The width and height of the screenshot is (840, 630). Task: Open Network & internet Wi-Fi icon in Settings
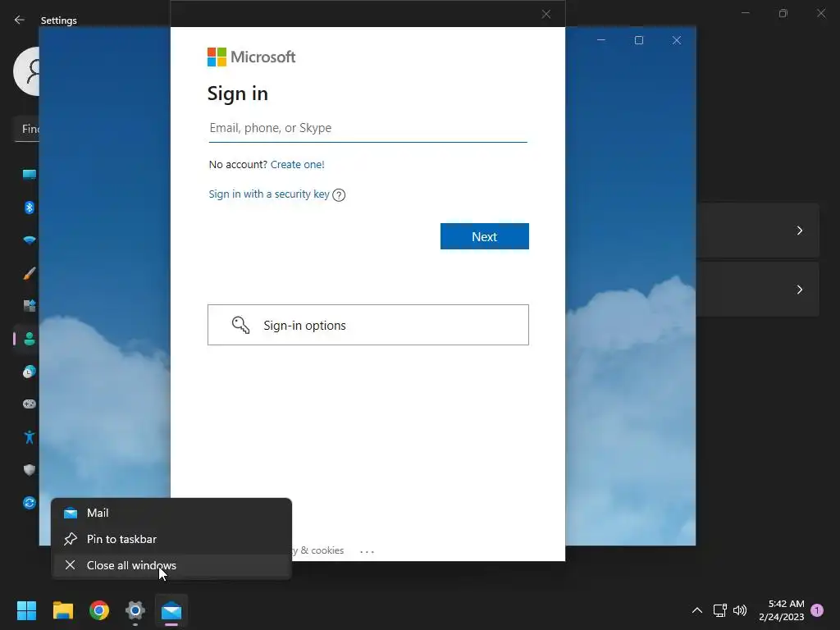pos(29,240)
